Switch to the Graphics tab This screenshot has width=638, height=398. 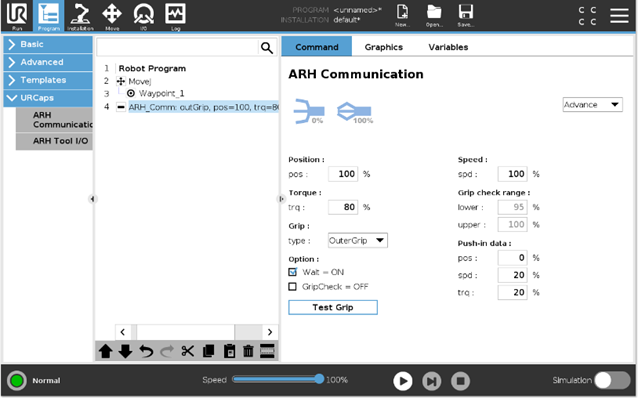pyautogui.click(x=384, y=47)
